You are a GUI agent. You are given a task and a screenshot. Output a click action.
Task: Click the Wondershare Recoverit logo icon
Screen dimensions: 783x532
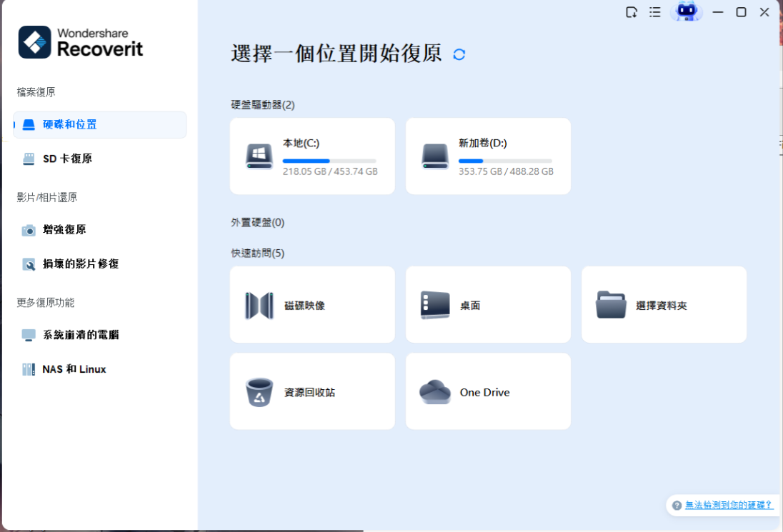pyautogui.click(x=34, y=42)
